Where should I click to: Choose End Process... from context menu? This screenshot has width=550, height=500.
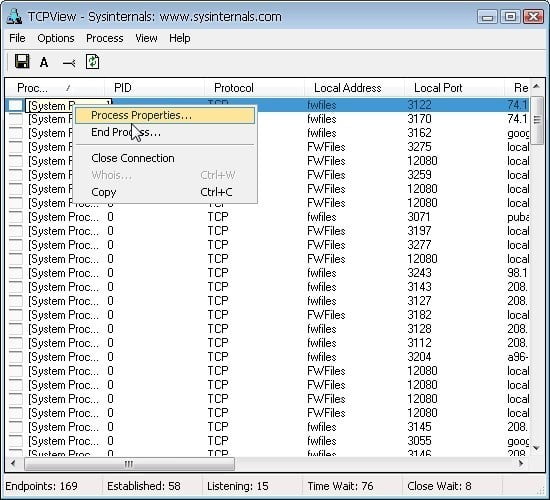tap(165, 132)
